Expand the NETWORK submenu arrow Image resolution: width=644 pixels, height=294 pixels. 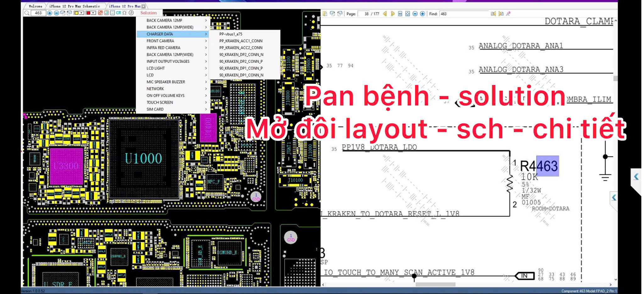pyautogui.click(x=206, y=89)
